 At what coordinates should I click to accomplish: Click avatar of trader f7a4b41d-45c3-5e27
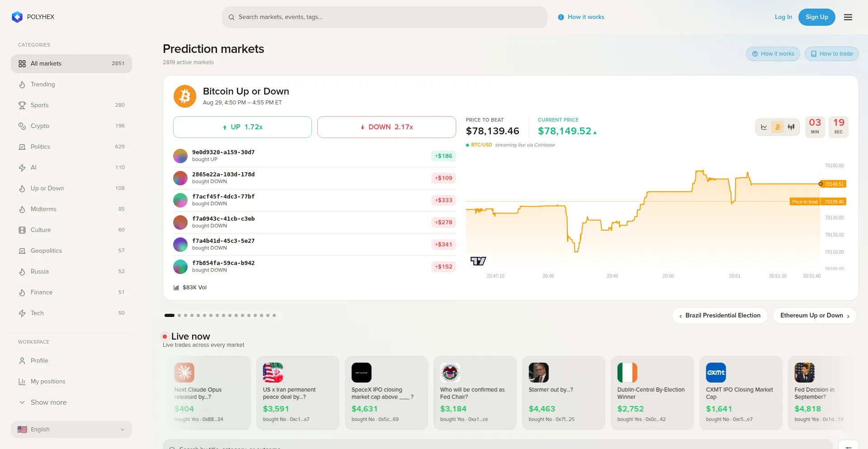tap(180, 245)
